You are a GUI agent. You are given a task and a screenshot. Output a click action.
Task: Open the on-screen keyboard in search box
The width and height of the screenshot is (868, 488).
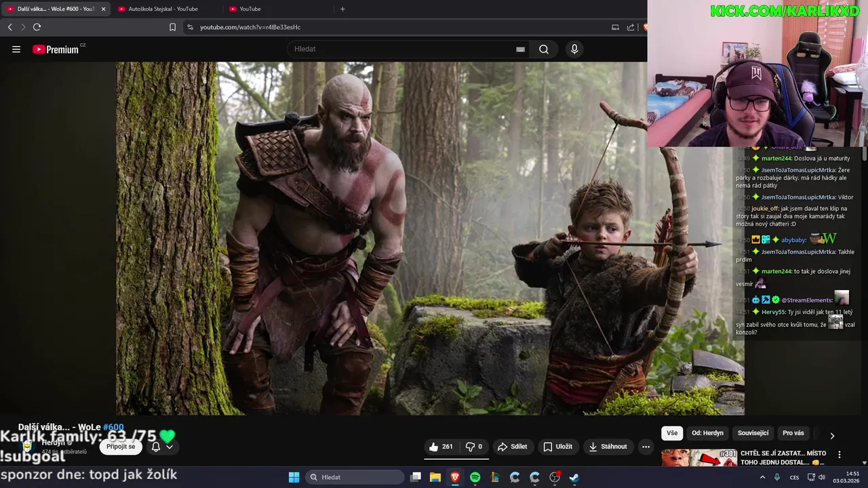(x=520, y=49)
